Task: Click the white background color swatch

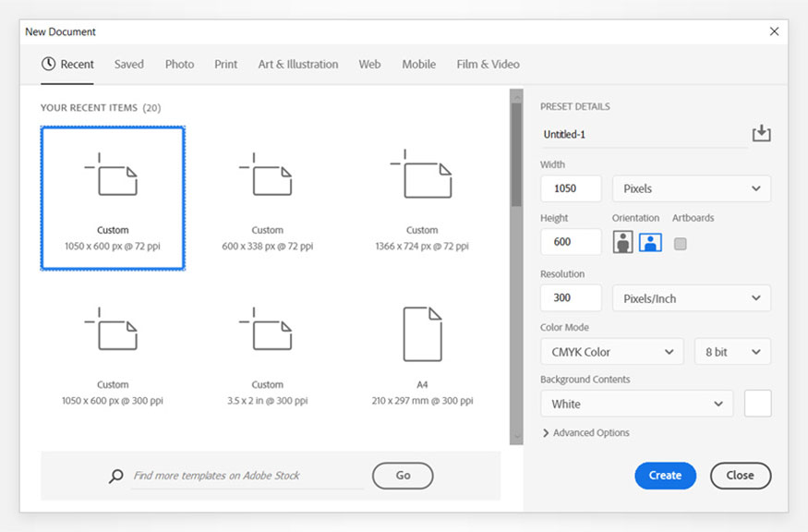Action: [x=757, y=404]
